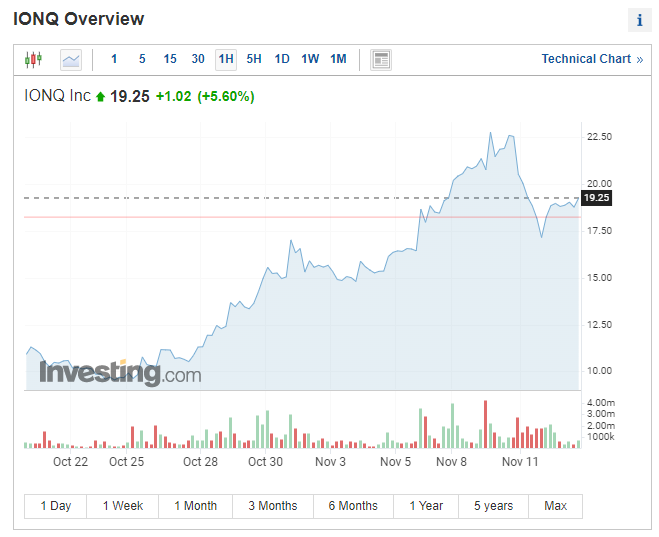
Task: Click the Nov 8 date label
Action: [451, 462]
